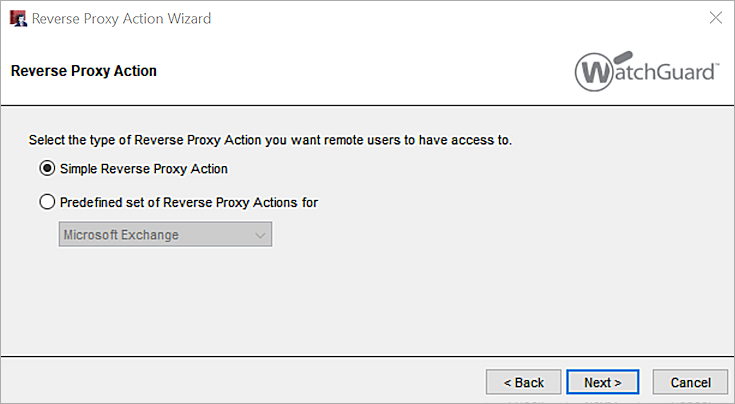
Task: Click the circular W emblem in the logo
Action: tap(595, 73)
